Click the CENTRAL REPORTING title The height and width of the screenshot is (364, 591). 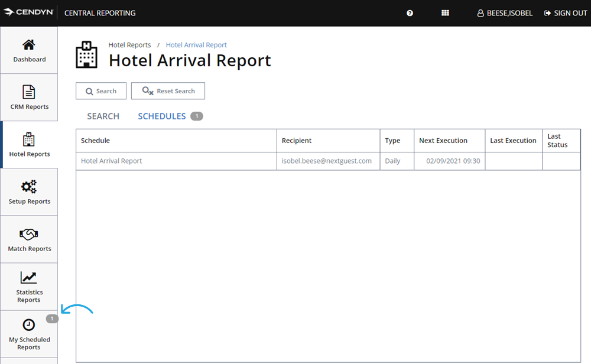click(x=100, y=13)
